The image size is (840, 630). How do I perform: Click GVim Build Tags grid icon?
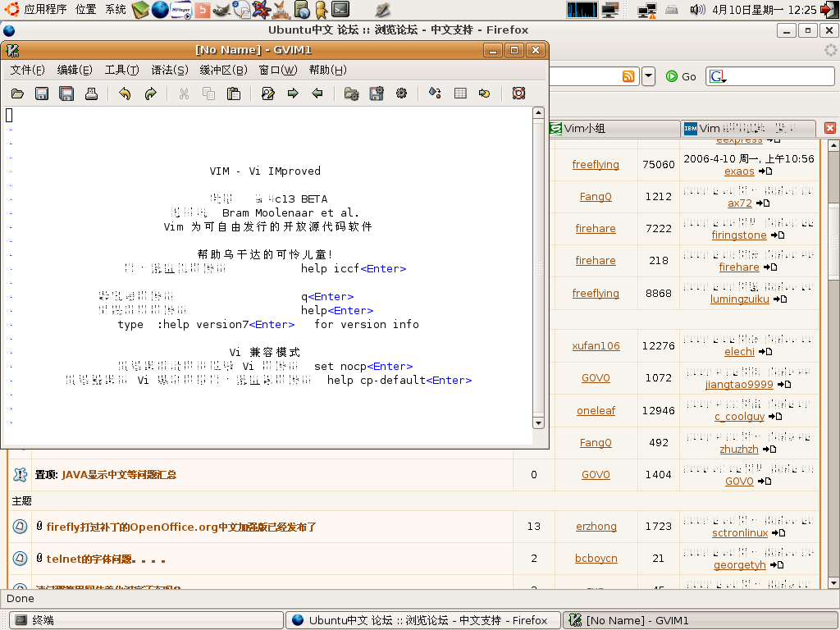(x=460, y=94)
